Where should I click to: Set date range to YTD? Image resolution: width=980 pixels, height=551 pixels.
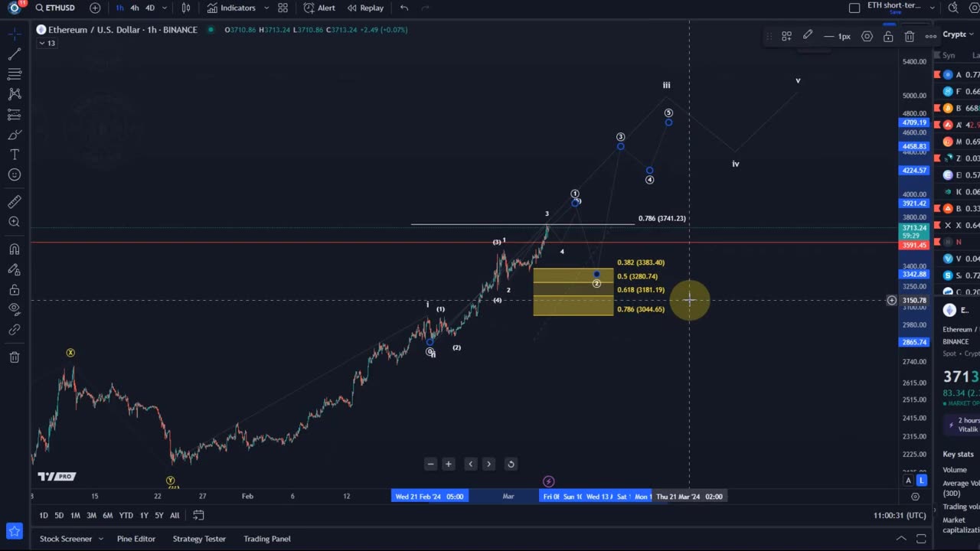click(126, 515)
